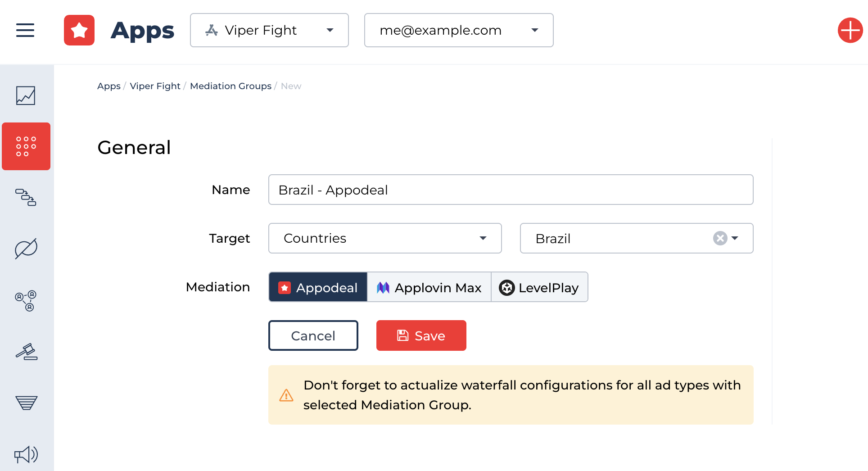Open the user segments sidebar icon
Screen dimensions: 868x471
[x=26, y=301]
